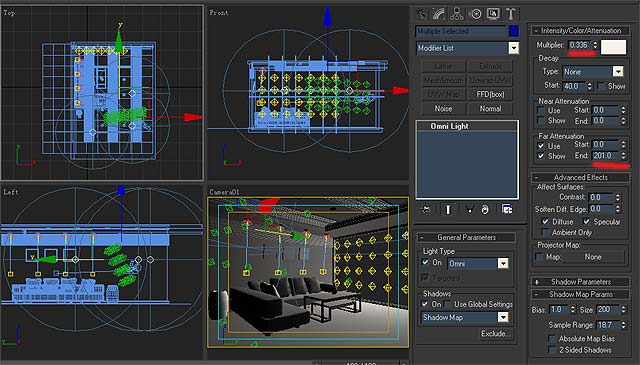Click Far Attenuation Start value field
The height and width of the screenshot is (365, 640).
point(605,145)
